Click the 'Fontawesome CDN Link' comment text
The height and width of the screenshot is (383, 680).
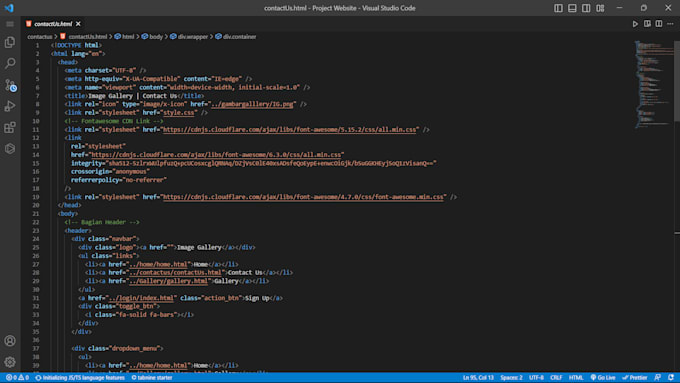(x=115, y=121)
